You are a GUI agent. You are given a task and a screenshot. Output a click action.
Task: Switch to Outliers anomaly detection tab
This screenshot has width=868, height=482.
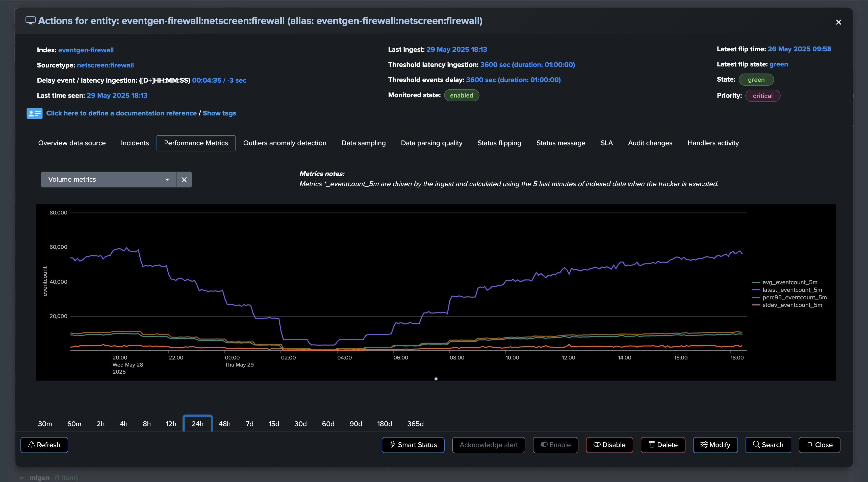pyautogui.click(x=284, y=143)
